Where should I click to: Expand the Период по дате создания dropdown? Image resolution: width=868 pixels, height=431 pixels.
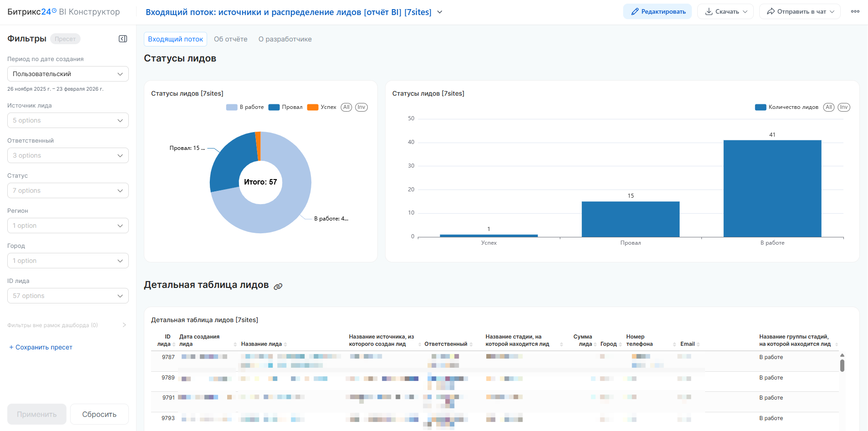(x=68, y=74)
